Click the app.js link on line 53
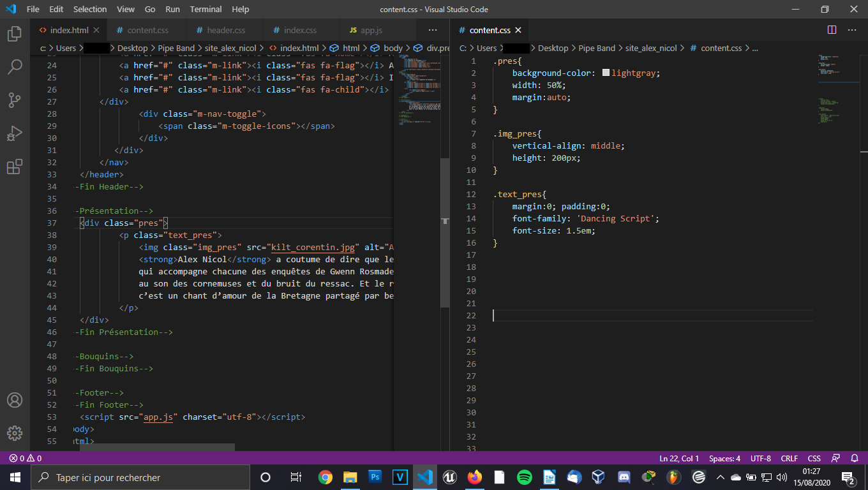This screenshot has width=868, height=490. tap(158, 417)
